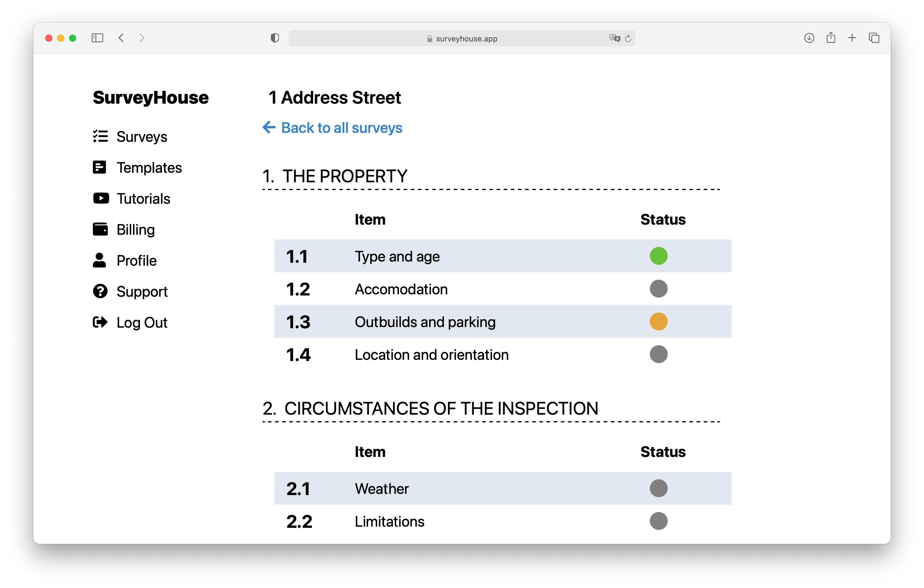Click the privacy shield icon in toolbar
Viewport: 924px width, 588px height.
click(275, 38)
